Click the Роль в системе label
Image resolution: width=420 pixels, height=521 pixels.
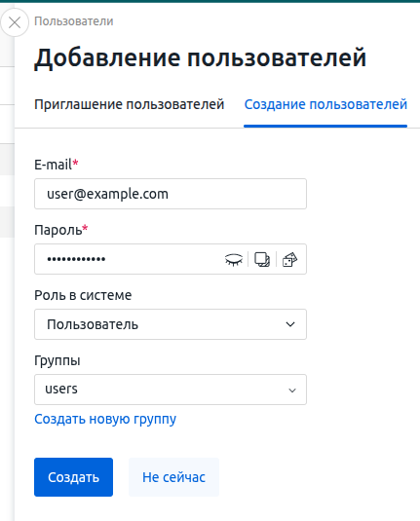[x=83, y=295]
